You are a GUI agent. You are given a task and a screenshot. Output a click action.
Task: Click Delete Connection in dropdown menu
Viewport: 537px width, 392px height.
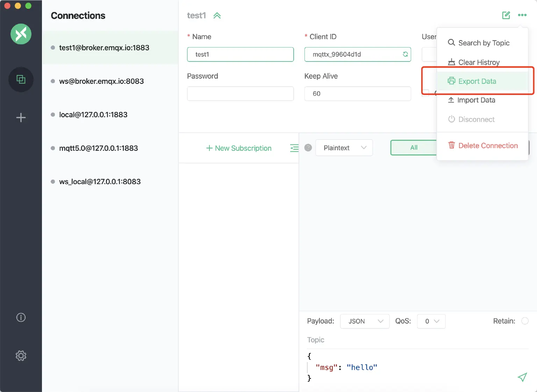(x=488, y=145)
